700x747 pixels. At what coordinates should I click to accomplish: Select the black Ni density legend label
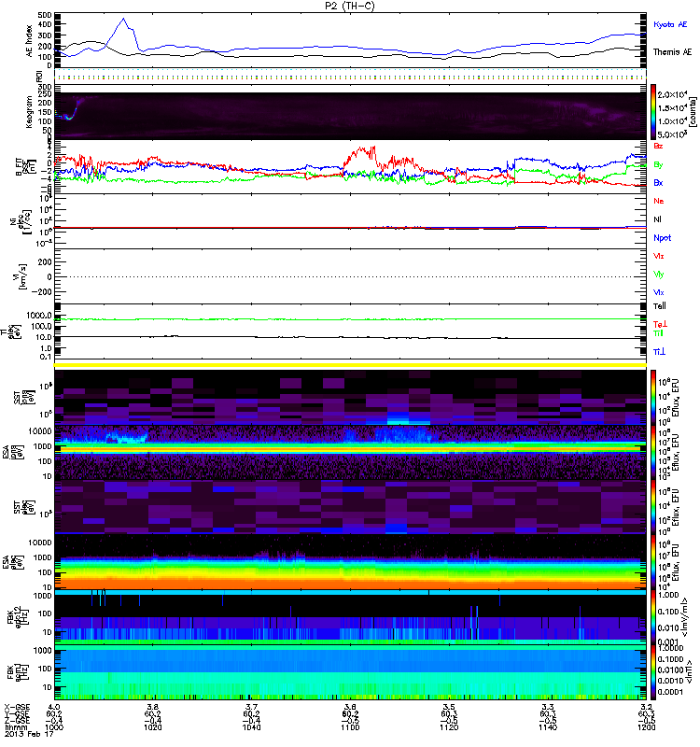pos(658,219)
